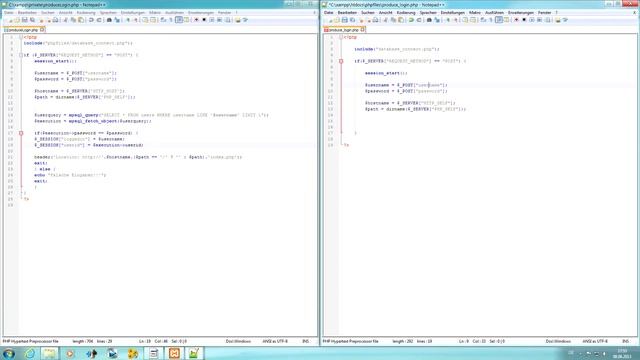The image size is (640, 360).
Task: Open Makro menu in private-folder Notepad++ window
Action: 155,13
